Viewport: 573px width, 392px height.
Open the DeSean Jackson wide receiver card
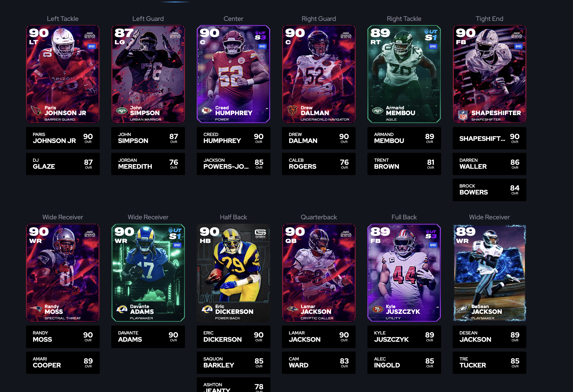[x=489, y=273]
